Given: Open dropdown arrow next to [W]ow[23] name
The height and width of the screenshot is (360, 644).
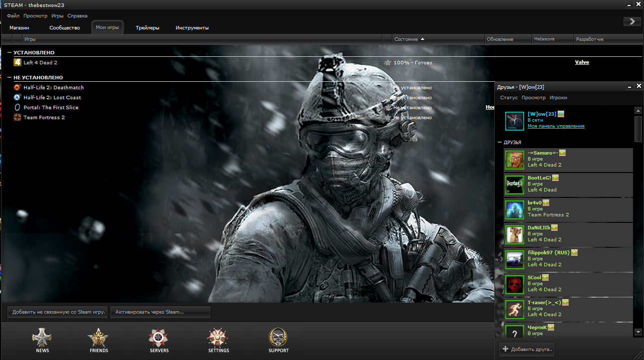Looking at the screenshot, I should click(561, 114).
